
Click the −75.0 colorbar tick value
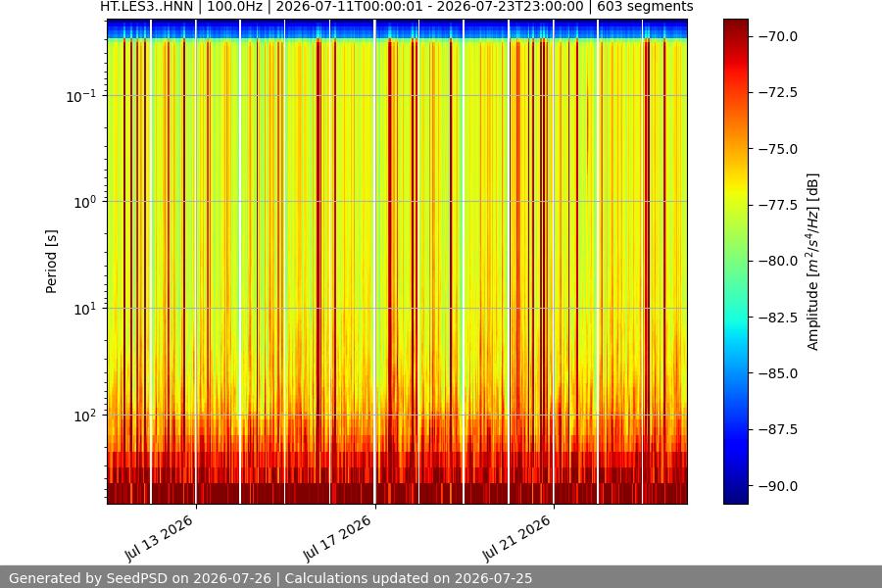[778, 149]
